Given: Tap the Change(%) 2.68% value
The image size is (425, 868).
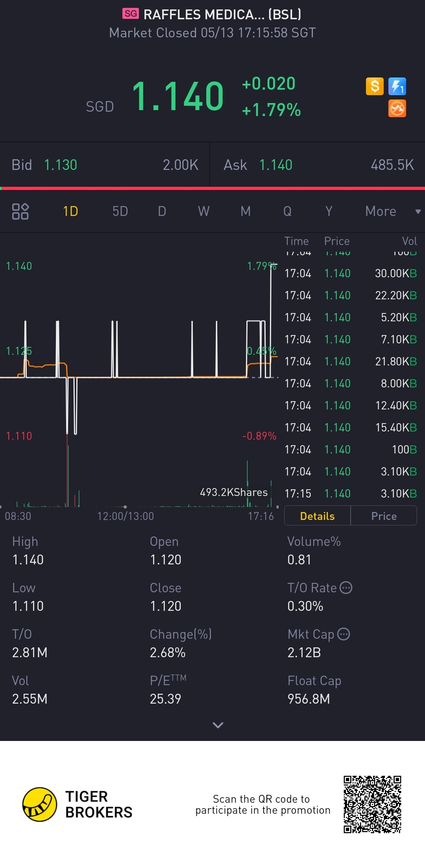Looking at the screenshot, I should coord(168,652).
